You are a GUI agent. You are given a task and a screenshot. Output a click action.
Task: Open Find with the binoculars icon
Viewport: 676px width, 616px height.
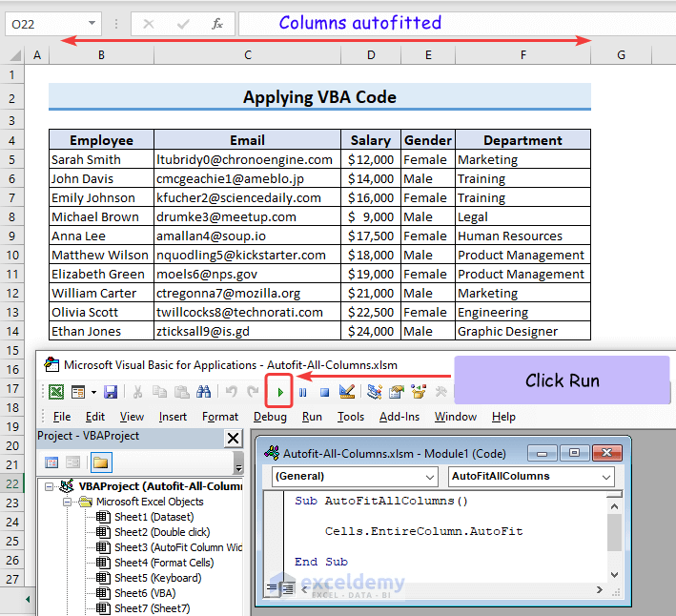point(203,392)
